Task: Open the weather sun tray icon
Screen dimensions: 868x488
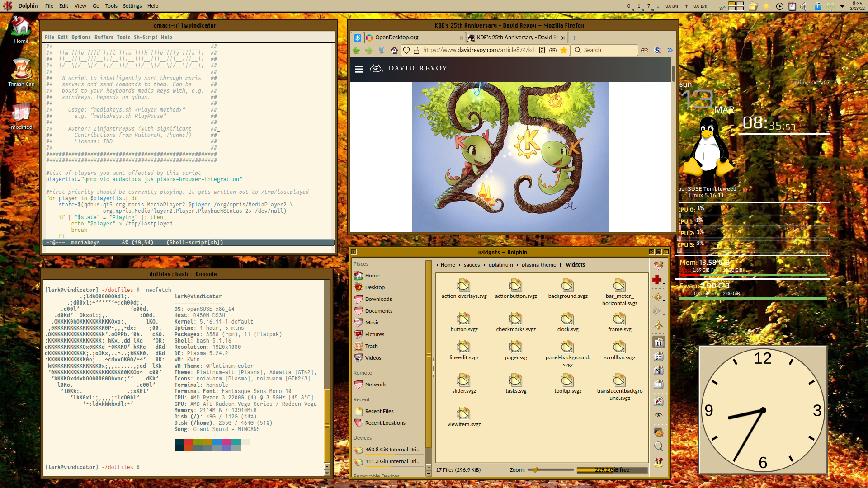Action: tap(766, 6)
